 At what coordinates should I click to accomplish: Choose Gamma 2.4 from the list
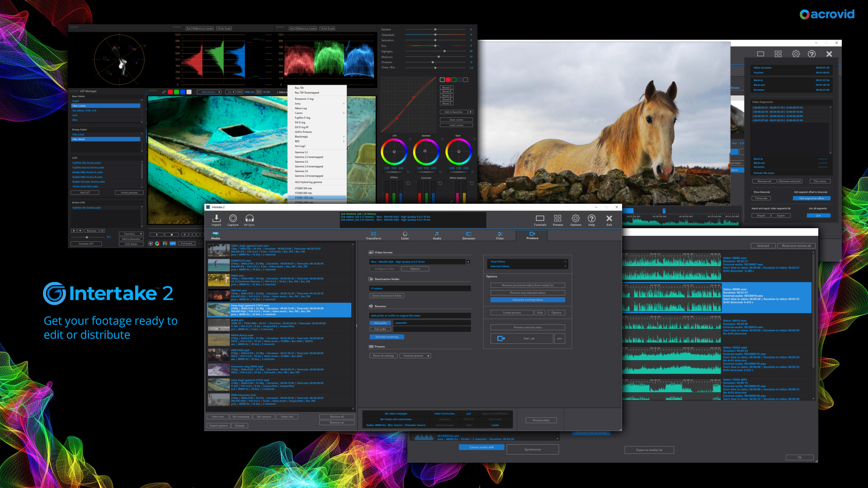click(x=302, y=162)
